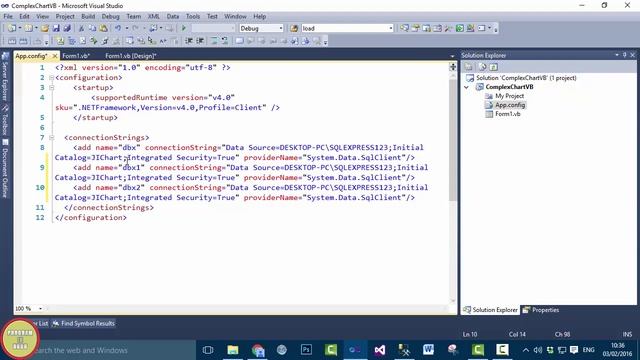The height and width of the screenshot is (360, 640).
Task: Open Microsoft Word from the taskbar
Action: (428, 350)
